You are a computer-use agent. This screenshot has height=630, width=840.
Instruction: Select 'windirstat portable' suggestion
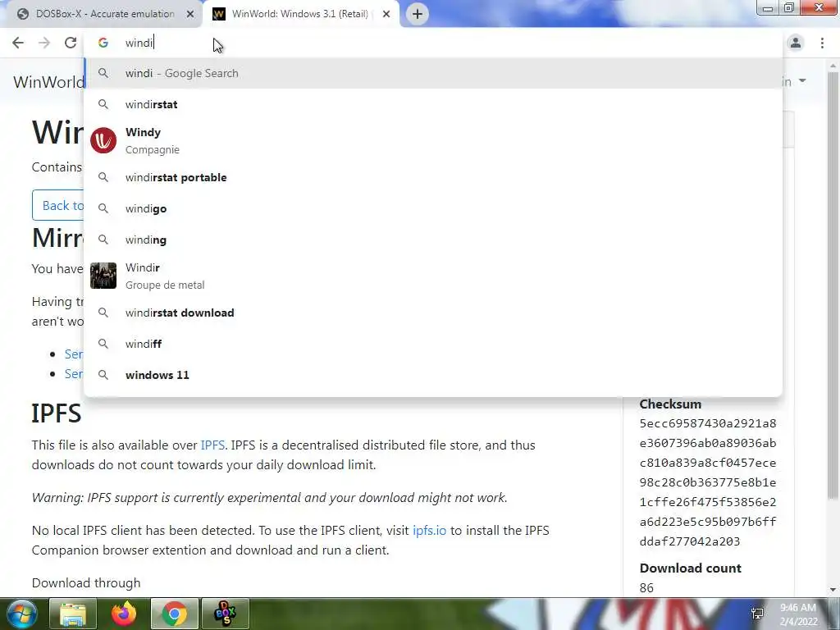pyautogui.click(x=433, y=177)
